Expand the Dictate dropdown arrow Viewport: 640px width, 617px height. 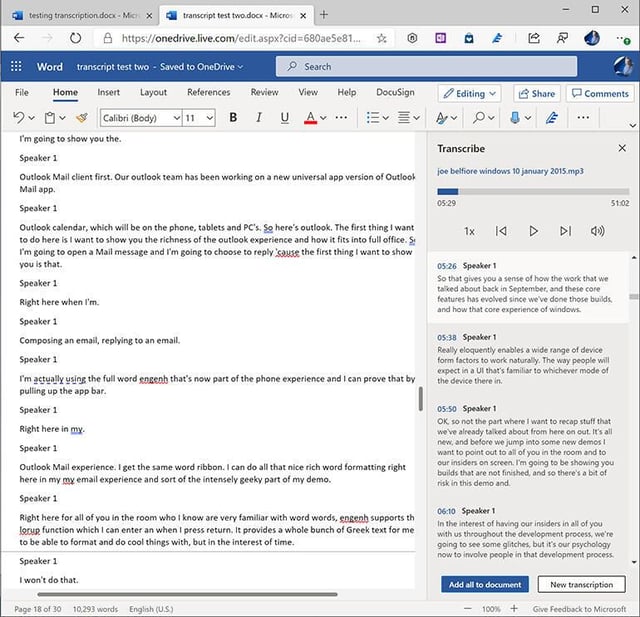pos(528,118)
